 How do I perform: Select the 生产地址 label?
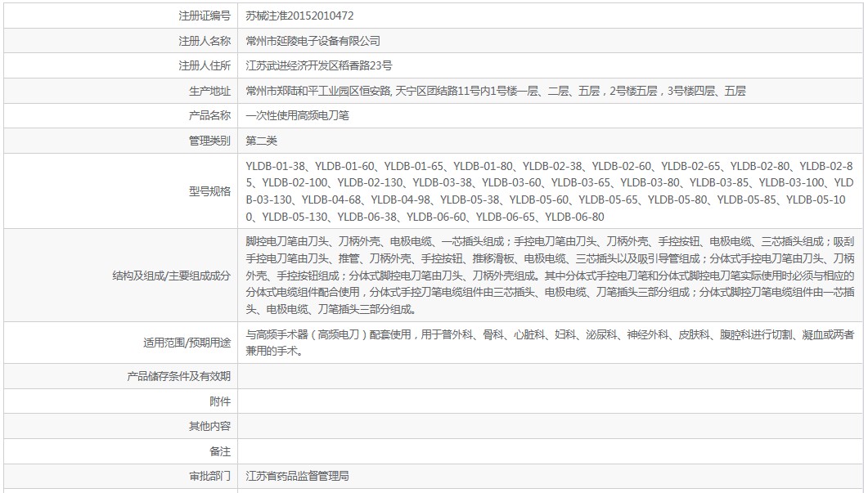(x=209, y=91)
